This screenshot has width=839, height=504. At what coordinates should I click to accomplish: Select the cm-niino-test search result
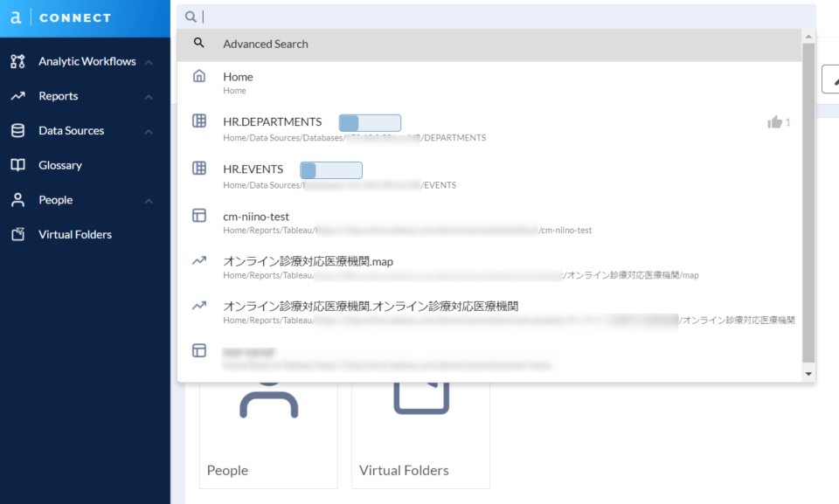(489, 223)
